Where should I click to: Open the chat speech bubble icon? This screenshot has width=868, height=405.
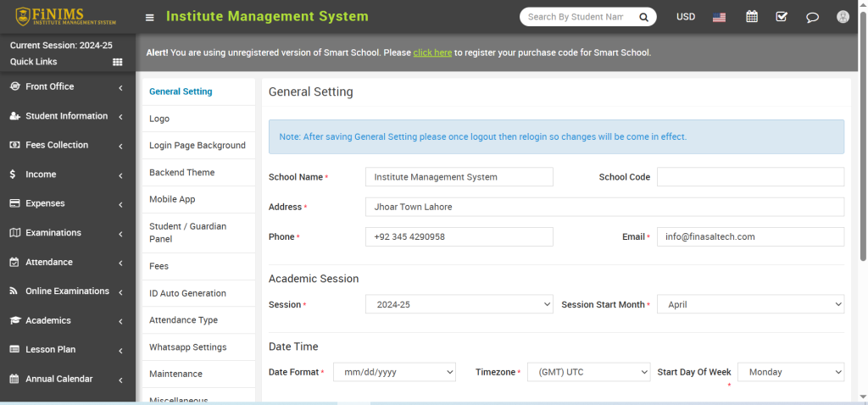tap(812, 17)
